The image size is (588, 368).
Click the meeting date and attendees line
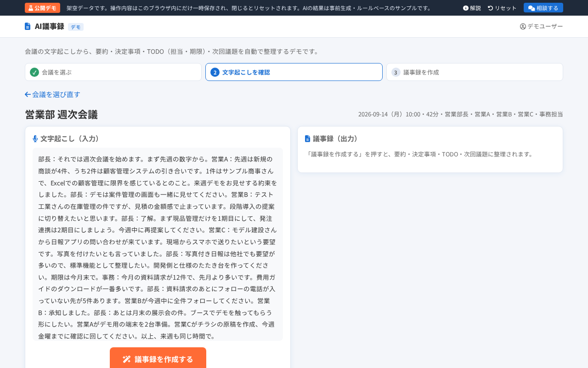point(460,114)
